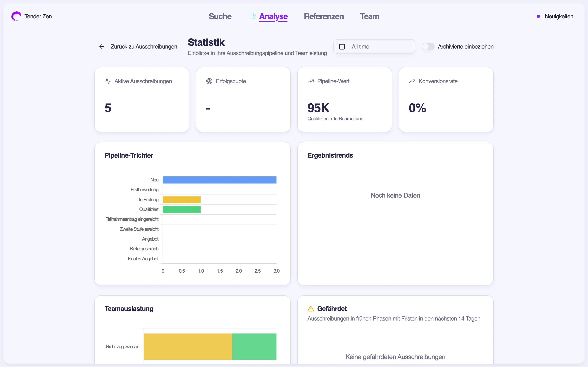Image resolution: width=588 pixels, height=367 pixels.
Task: Click the trend icon next to Konversionsrate
Action: point(412,81)
